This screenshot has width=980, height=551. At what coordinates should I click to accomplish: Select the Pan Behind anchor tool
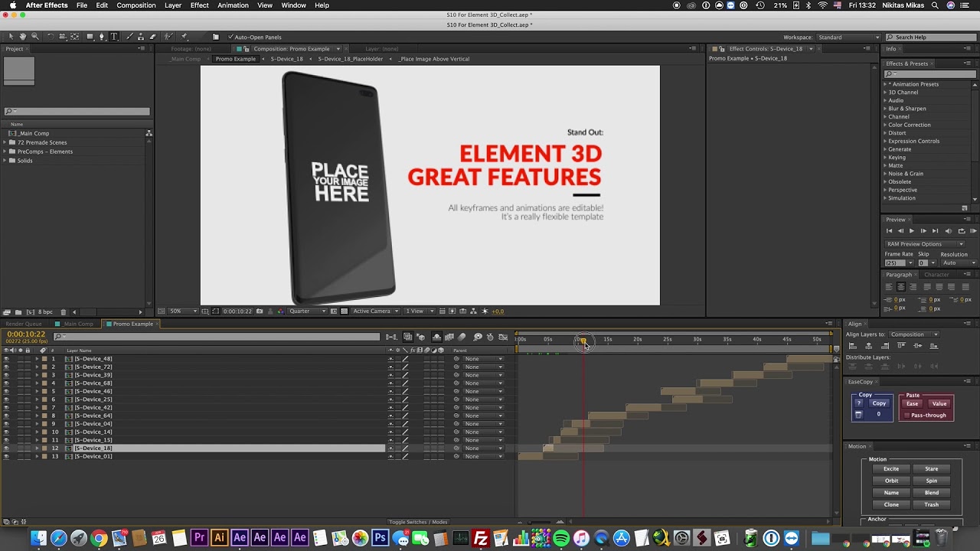(74, 37)
